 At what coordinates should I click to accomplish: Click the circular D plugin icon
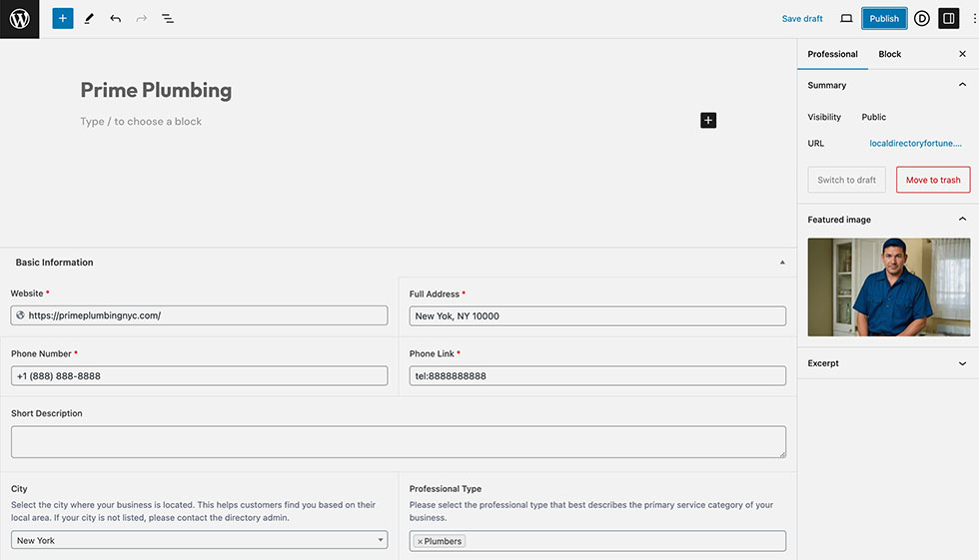(x=921, y=19)
